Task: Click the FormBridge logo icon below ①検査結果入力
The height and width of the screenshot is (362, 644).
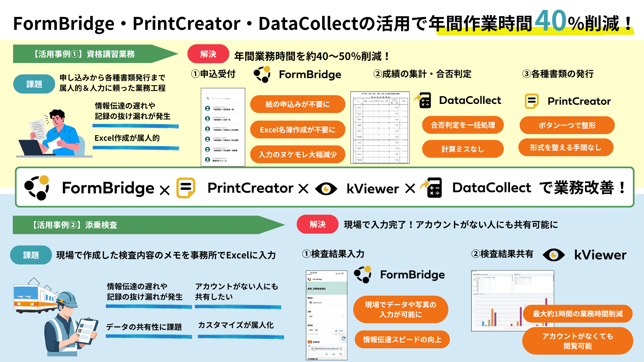Action: point(363,275)
